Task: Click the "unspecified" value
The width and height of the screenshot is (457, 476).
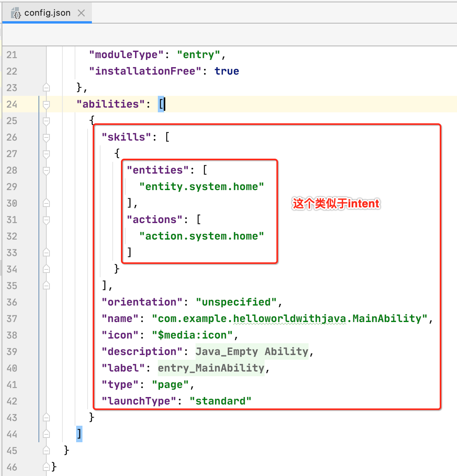Action: click(236, 302)
